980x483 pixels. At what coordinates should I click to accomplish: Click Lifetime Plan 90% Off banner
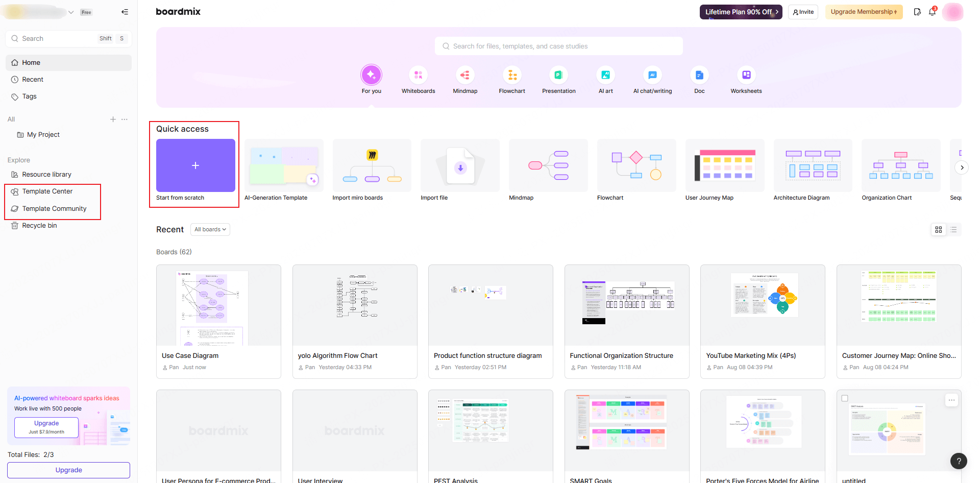[741, 12]
